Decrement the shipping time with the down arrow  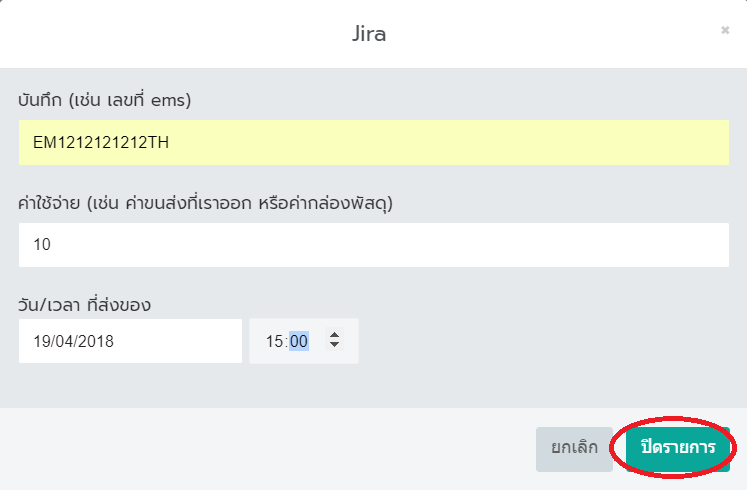[x=334, y=346]
